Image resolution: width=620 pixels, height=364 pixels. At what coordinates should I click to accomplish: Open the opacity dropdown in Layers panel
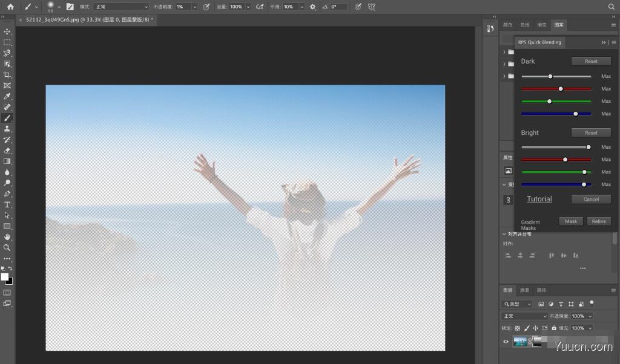coord(590,316)
